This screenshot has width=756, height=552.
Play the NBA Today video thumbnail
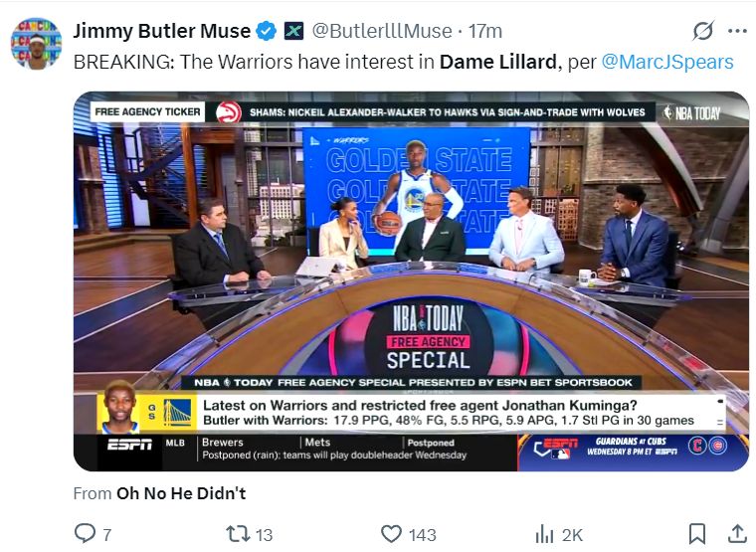[x=411, y=280]
